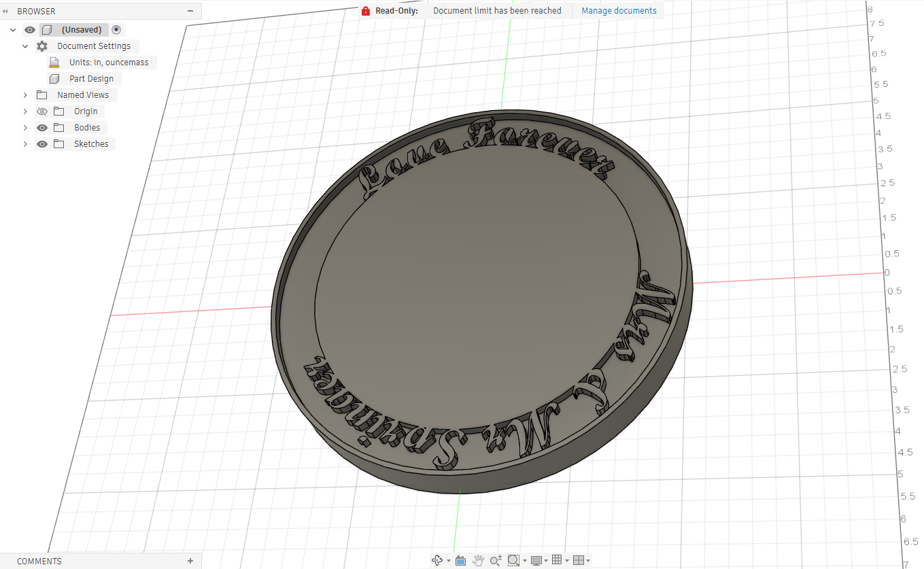Click the Document limit has been reached message
The height and width of the screenshot is (569, 924).
(497, 11)
